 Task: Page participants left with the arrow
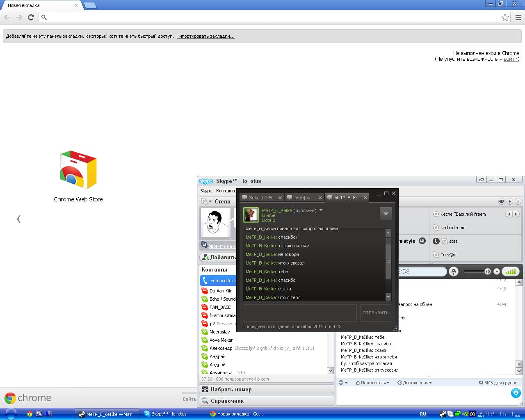[x=509, y=214]
